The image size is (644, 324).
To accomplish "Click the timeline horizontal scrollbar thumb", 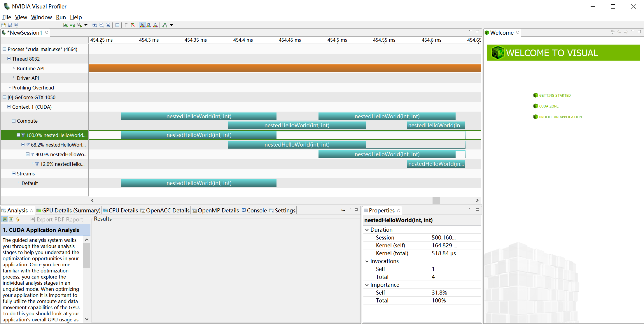I will [x=436, y=200].
